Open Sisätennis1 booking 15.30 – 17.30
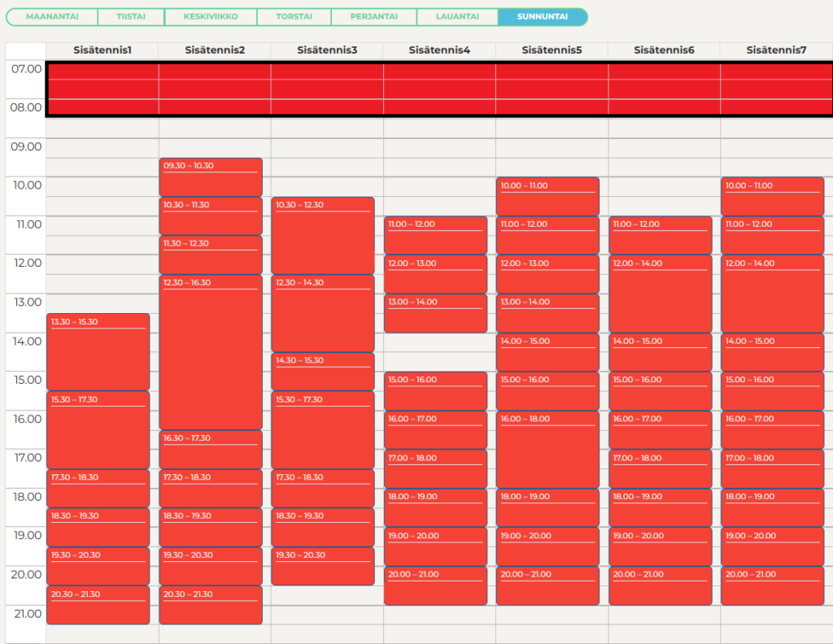The image size is (833, 644). (98, 430)
